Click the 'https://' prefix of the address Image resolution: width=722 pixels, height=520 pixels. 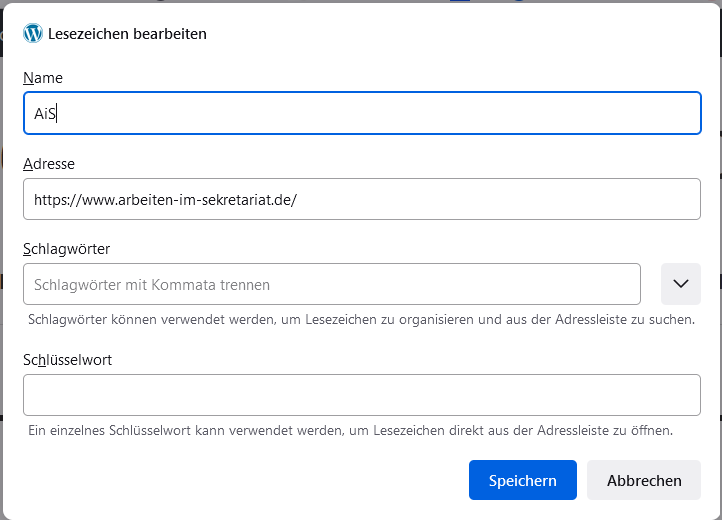[x=58, y=200]
